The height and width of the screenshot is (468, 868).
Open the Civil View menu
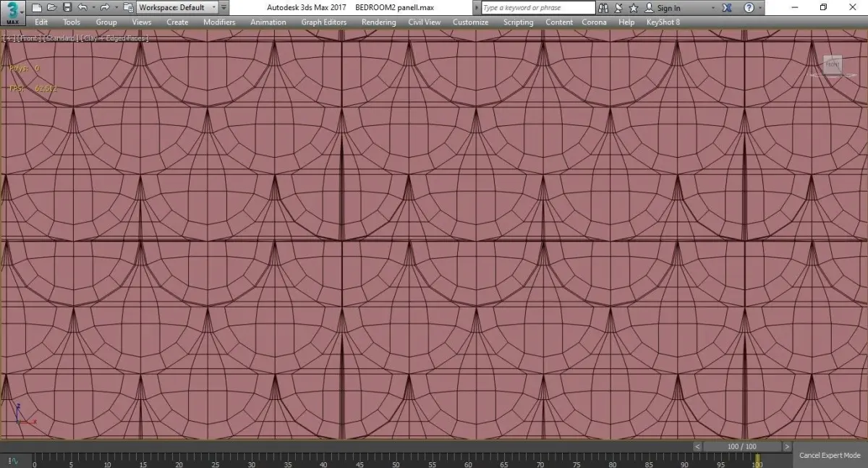[425, 22]
